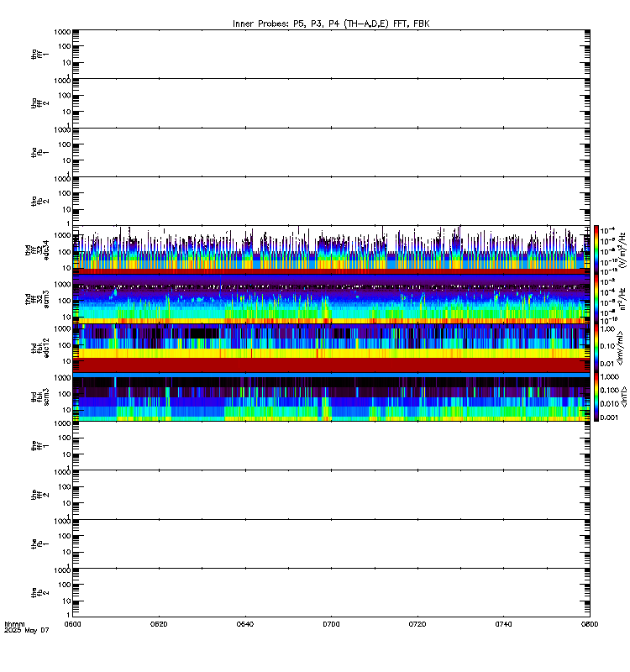
Task: Click the thd fbk edc12 filter bank spectrogram
Action: pyautogui.click(x=331, y=348)
